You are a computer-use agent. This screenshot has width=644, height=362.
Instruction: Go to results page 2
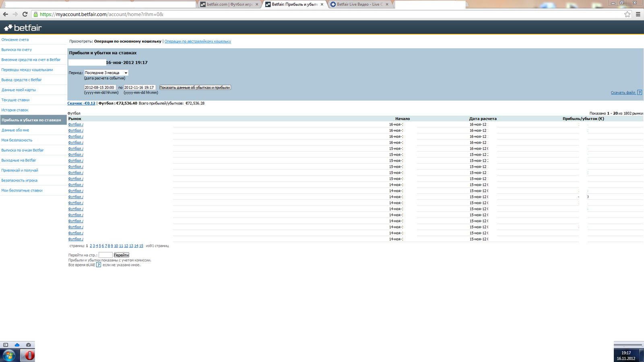pos(91,246)
